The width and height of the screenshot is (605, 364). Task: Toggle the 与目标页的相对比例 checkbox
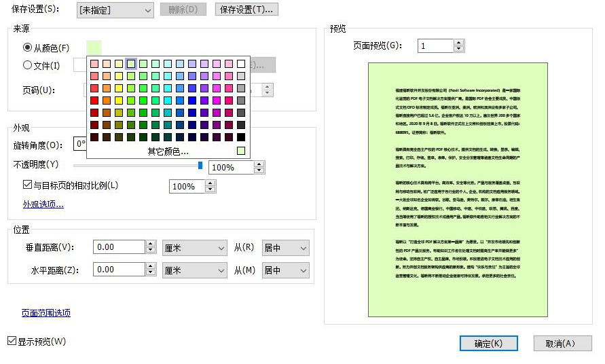pyautogui.click(x=28, y=185)
